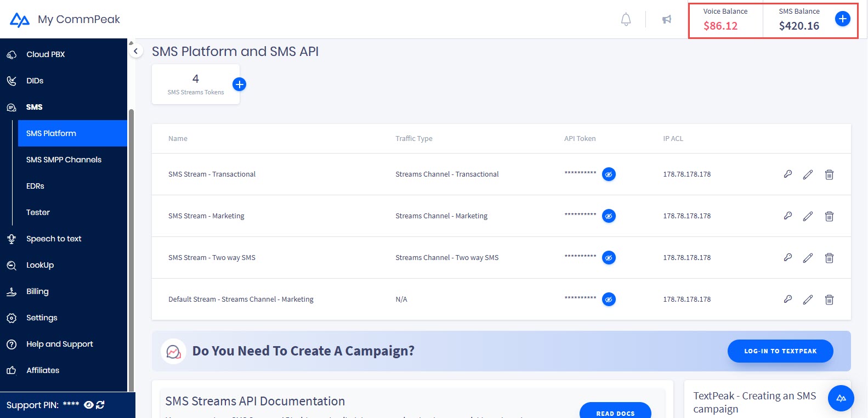Show API token for Two way SMS stream
The height and width of the screenshot is (418, 868).
609,258
